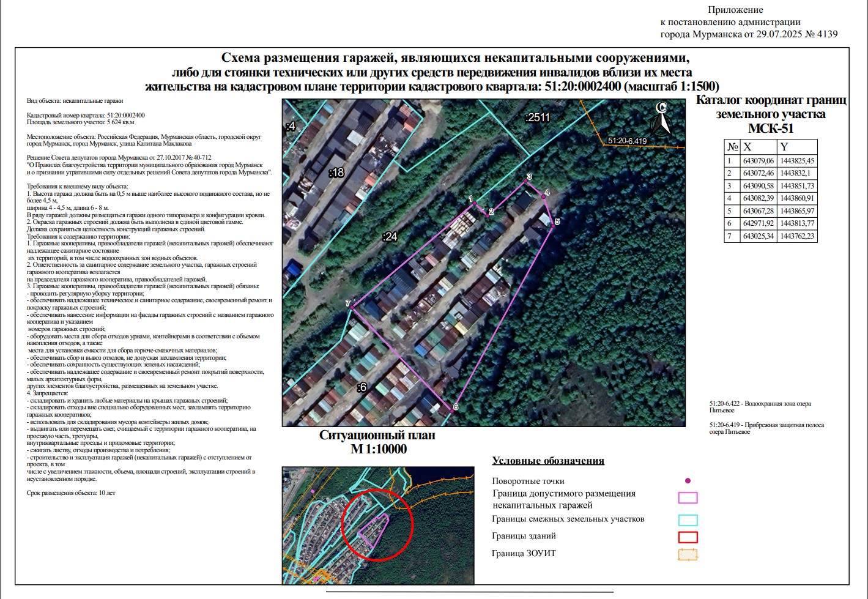Select Y coordinate cell 1443762,23

pyautogui.click(x=797, y=236)
